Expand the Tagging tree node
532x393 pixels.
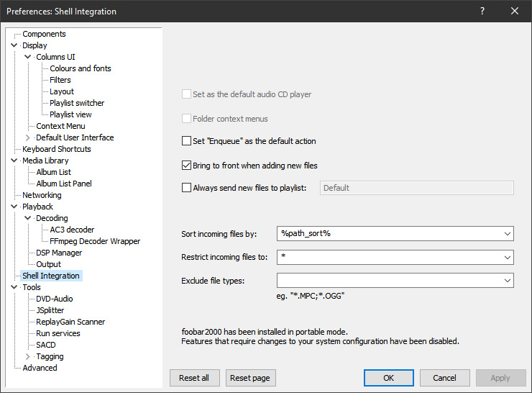tap(28, 356)
